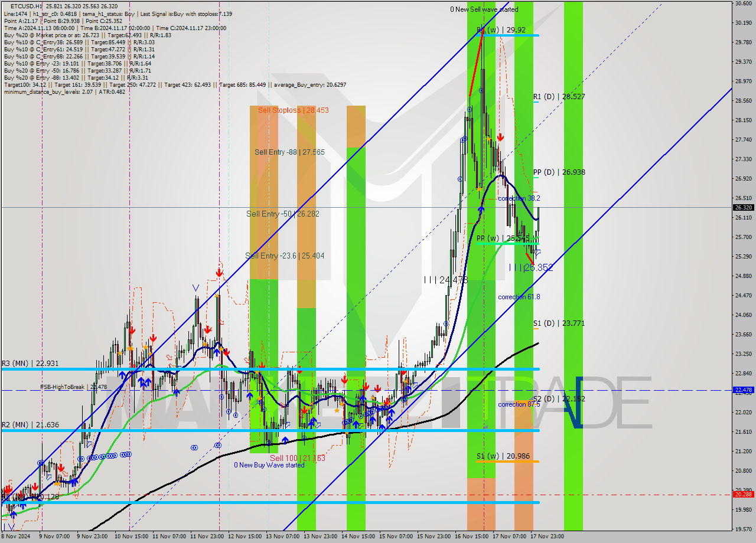Viewport: 756px width, 543px height.
Task: Click the '17 Nov 23:00' time label
Action: [x=546, y=537]
